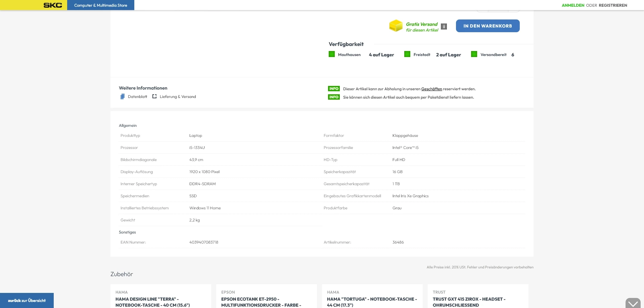This screenshot has width=644, height=308.
Task: Click the first green INFO badge
Action: click(334, 89)
